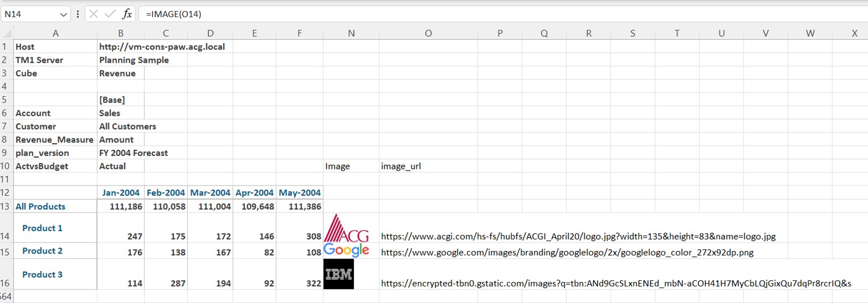Select Product 3 May value 322
868x303 pixels.
(300, 274)
